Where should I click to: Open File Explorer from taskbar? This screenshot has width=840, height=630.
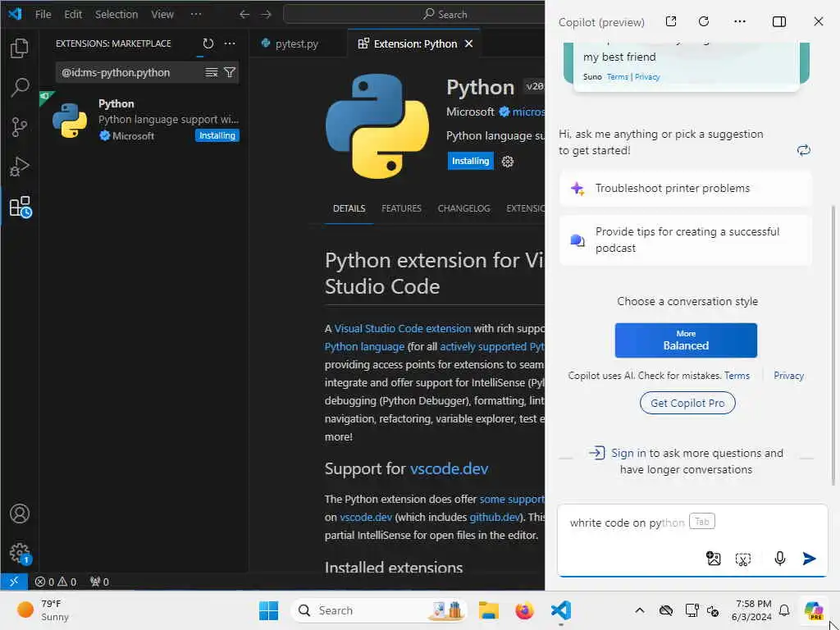click(489, 610)
